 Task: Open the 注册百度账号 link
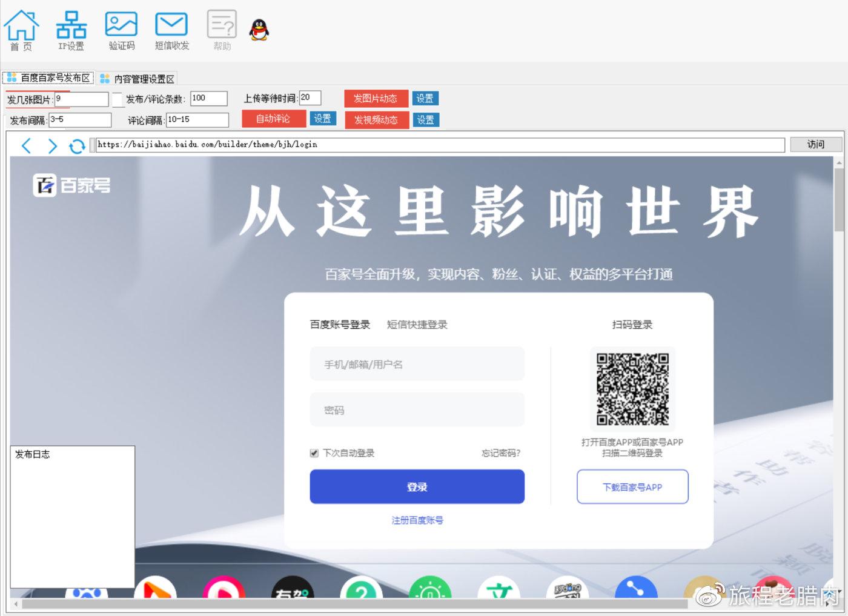[417, 520]
